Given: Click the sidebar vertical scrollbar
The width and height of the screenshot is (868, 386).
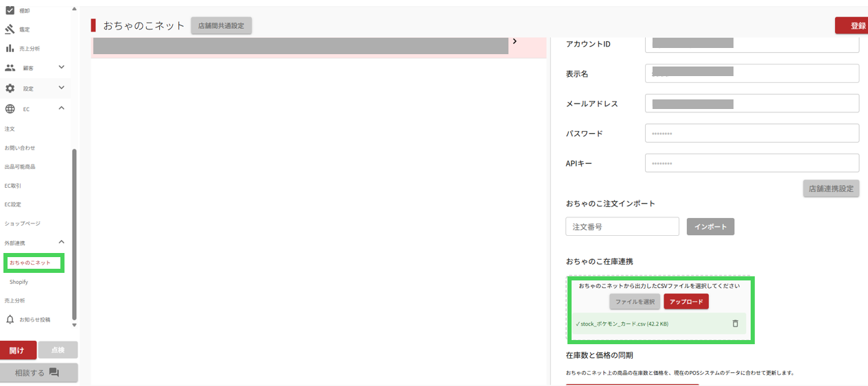Looking at the screenshot, I should point(74,233).
